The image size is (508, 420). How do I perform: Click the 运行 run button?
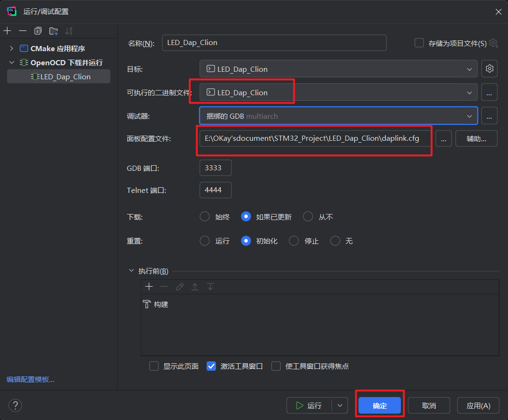[309, 405]
